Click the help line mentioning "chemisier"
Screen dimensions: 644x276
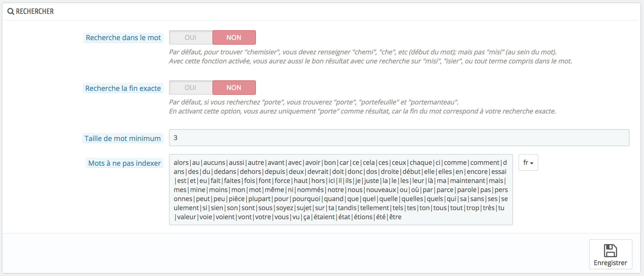click(x=362, y=52)
